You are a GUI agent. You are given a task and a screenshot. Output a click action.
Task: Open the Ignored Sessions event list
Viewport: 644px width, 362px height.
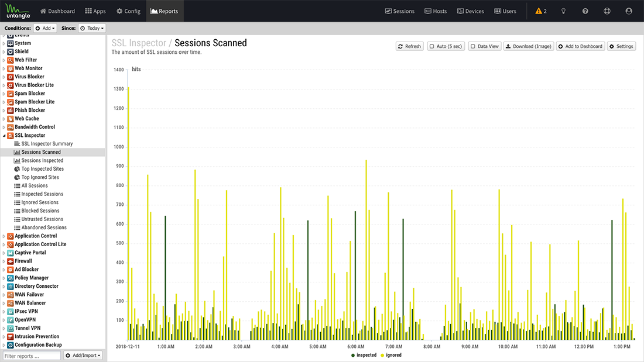40,202
